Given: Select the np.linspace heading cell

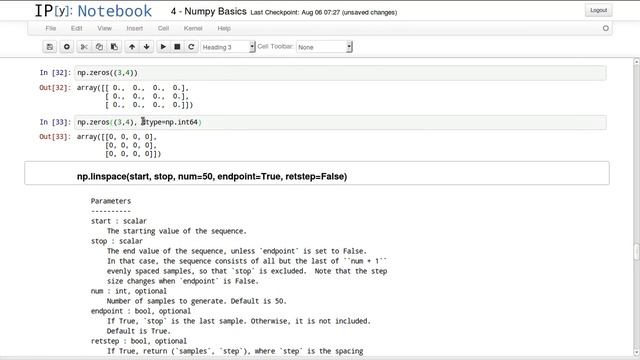Looking at the screenshot, I should tap(317, 173).
